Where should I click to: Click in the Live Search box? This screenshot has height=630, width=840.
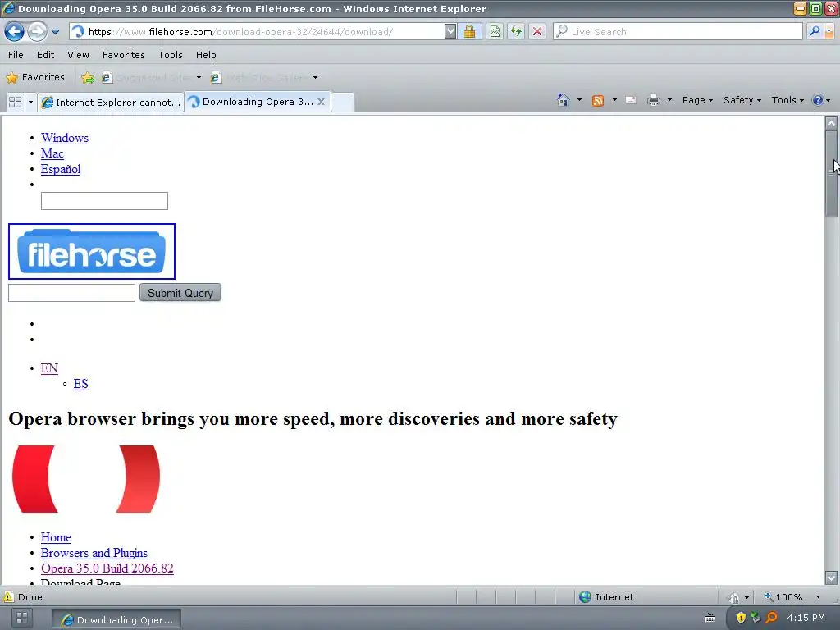click(678, 32)
